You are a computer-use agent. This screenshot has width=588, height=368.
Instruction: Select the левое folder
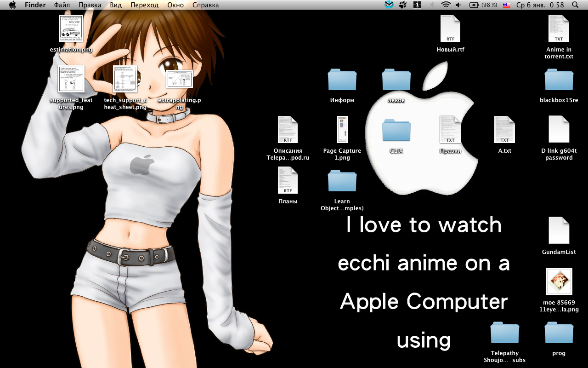pos(396,79)
